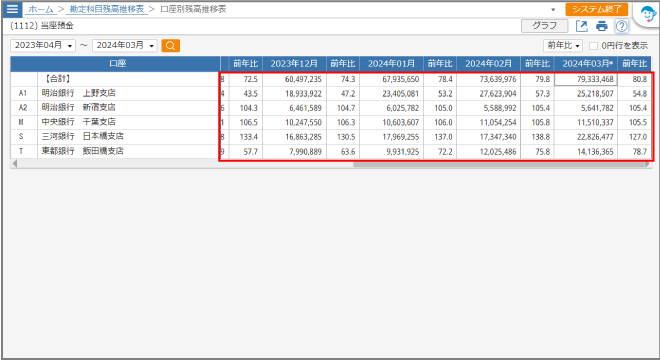
Task: Open the export to external window icon
Action: (x=582, y=26)
